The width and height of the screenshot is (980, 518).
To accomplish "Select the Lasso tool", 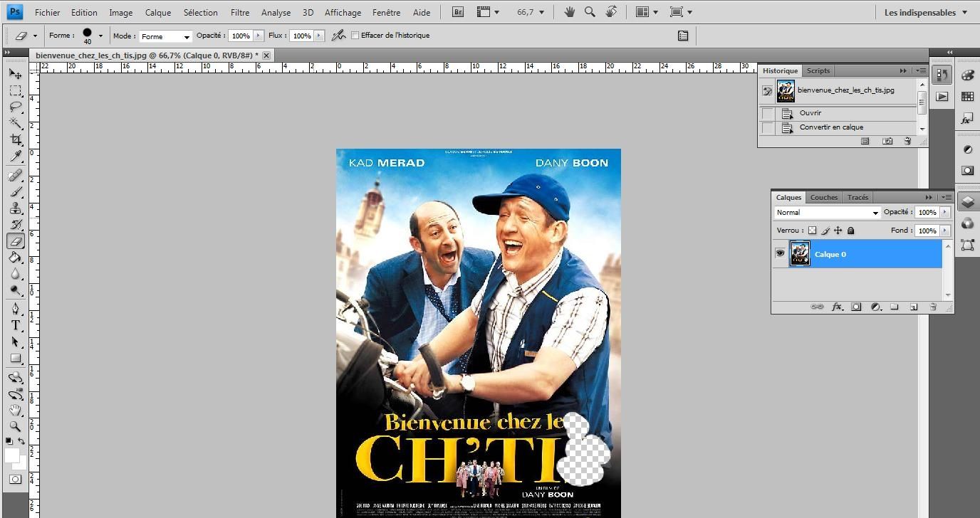I will pyautogui.click(x=15, y=107).
